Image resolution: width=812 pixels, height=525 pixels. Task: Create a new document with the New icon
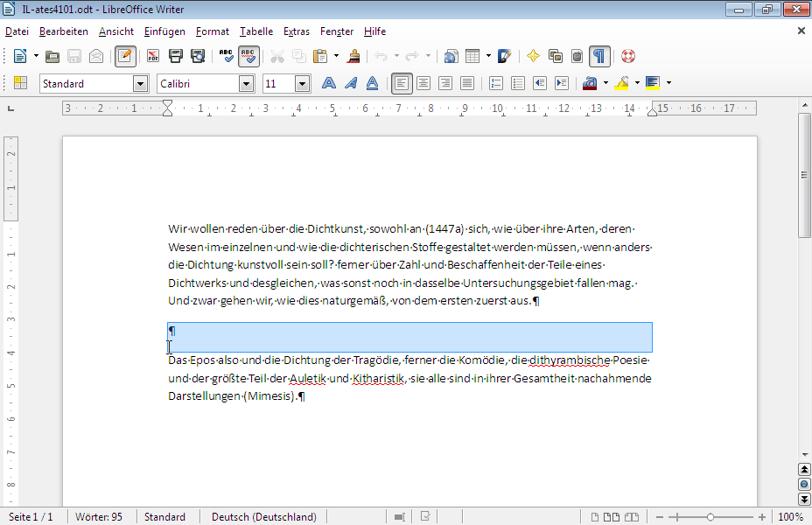[20, 56]
